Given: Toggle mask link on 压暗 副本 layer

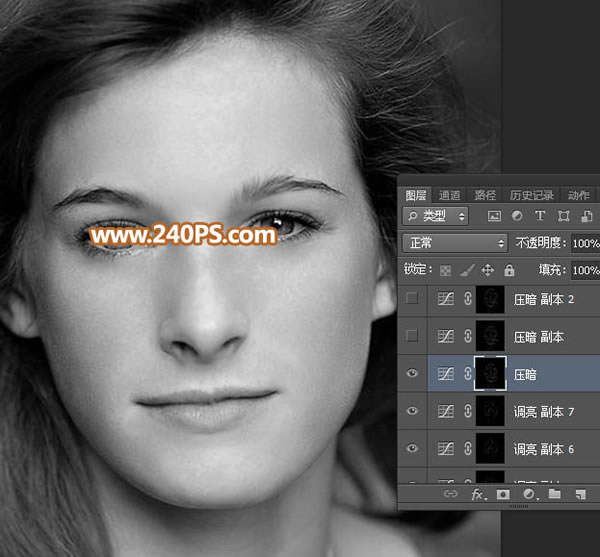Looking at the screenshot, I should 468,336.
